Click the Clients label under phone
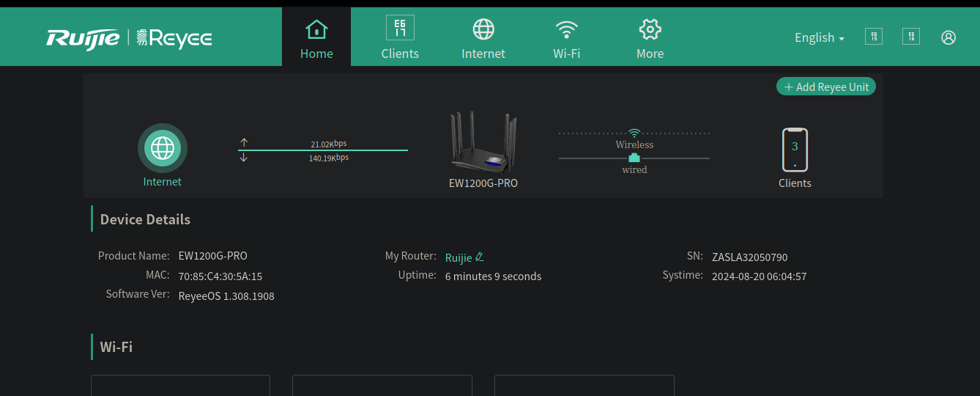The image size is (980, 396). tap(795, 183)
